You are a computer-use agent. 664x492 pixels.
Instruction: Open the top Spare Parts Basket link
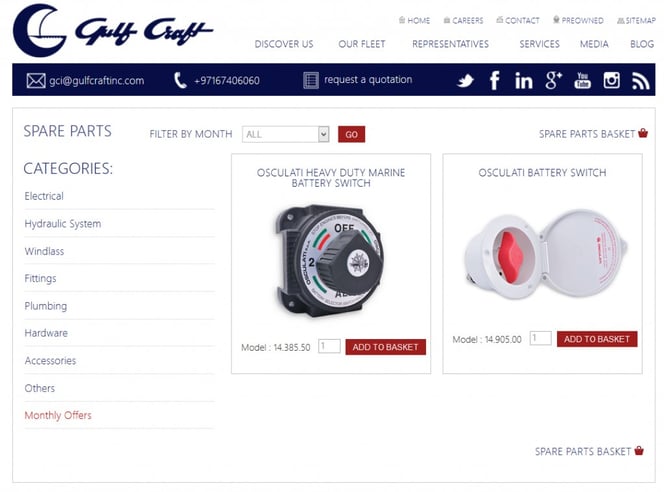tap(593, 134)
